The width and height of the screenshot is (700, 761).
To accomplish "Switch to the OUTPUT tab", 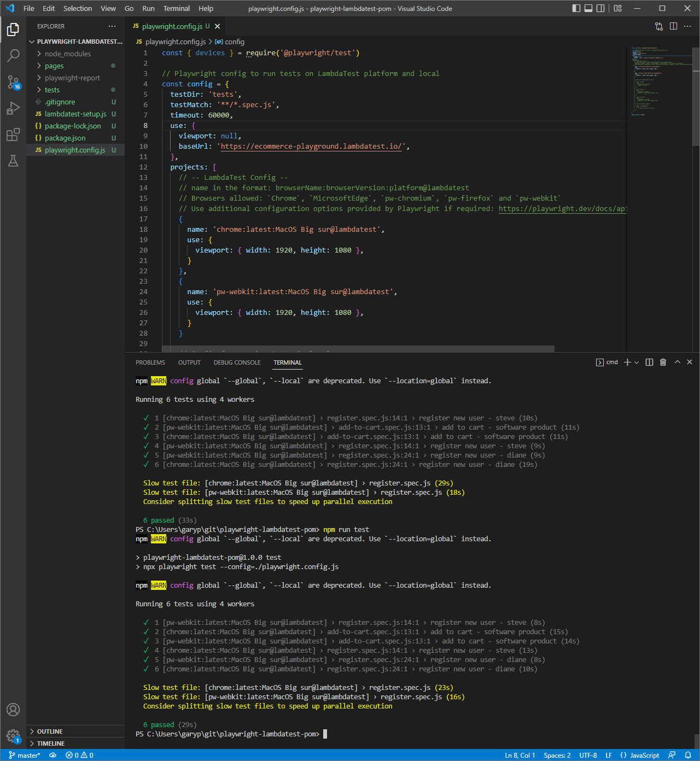I will click(x=189, y=362).
